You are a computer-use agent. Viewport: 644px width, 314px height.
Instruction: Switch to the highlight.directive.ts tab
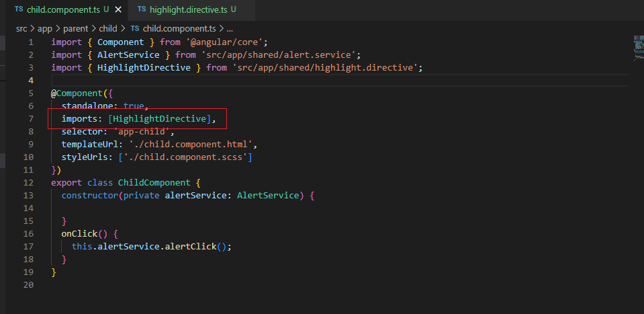(187, 10)
